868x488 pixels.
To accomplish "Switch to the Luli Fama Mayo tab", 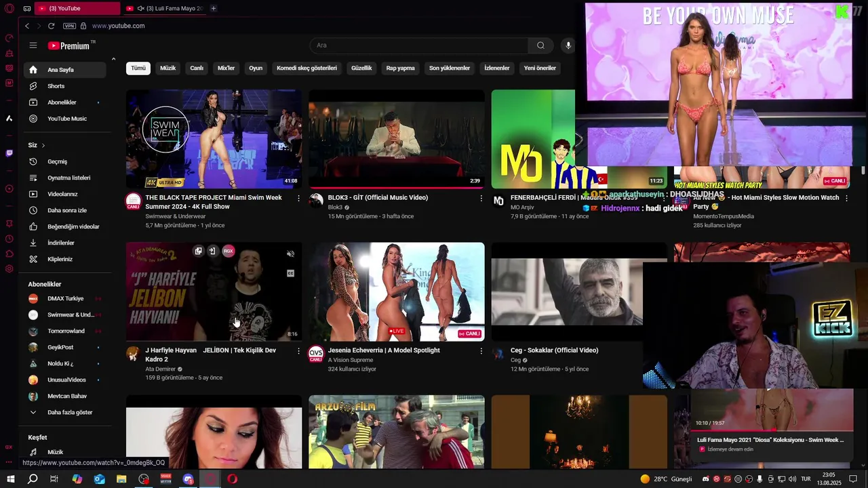I will coord(165,8).
